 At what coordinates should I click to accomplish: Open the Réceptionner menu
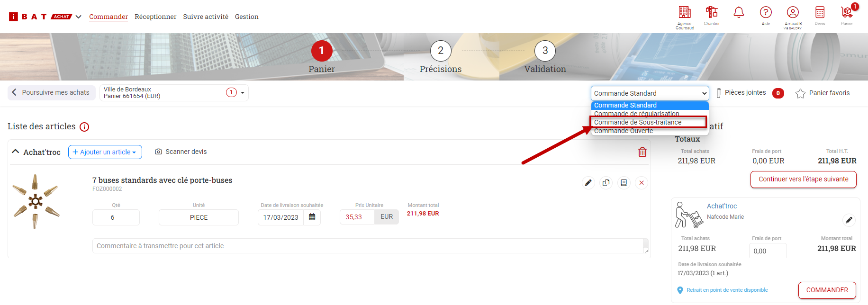pos(155,17)
